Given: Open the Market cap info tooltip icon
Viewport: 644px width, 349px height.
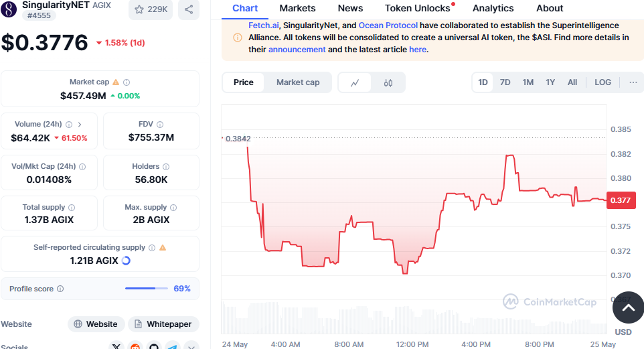Looking at the screenshot, I should pos(127,82).
